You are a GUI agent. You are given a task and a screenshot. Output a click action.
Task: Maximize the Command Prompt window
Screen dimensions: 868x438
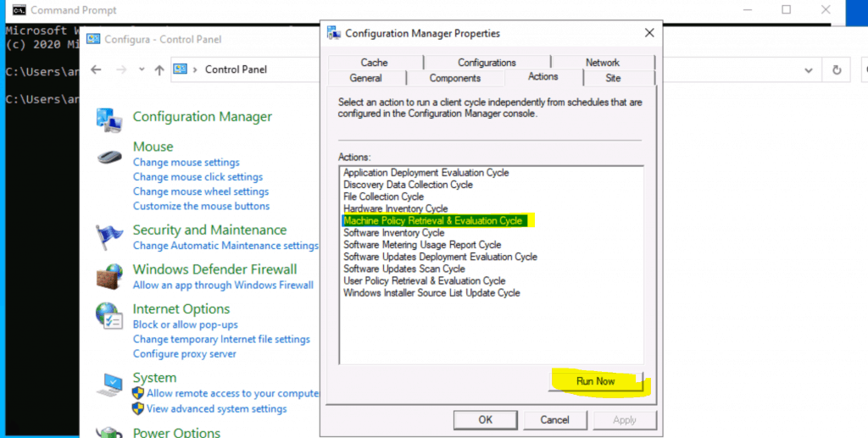pyautogui.click(x=786, y=9)
